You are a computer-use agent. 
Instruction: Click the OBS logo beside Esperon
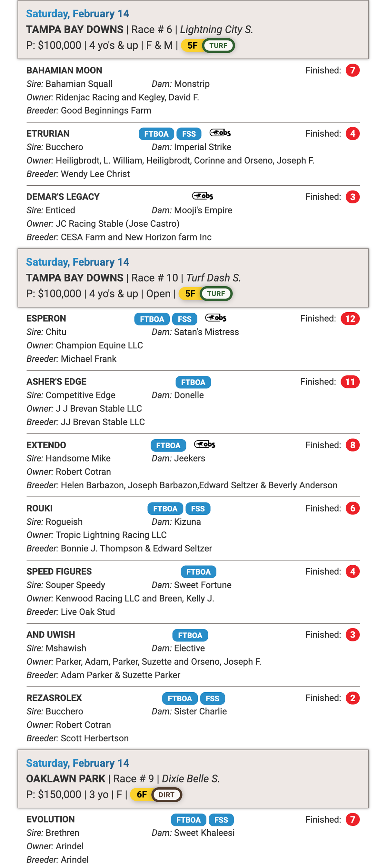click(216, 318)
